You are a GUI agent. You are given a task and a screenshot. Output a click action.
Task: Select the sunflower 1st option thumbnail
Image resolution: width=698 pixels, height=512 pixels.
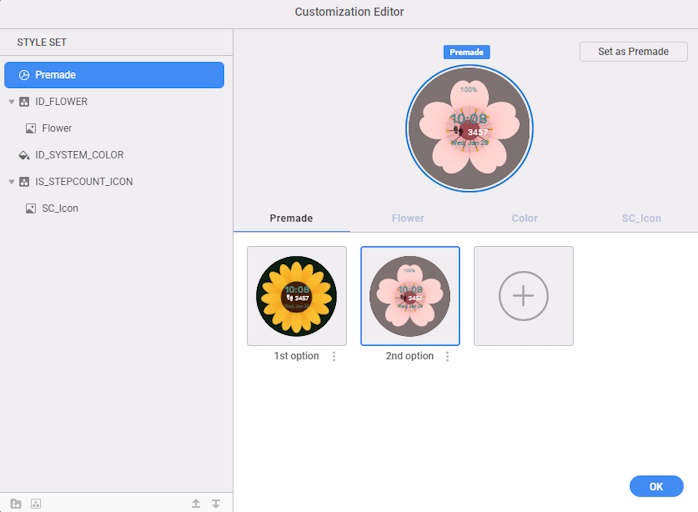297,296
